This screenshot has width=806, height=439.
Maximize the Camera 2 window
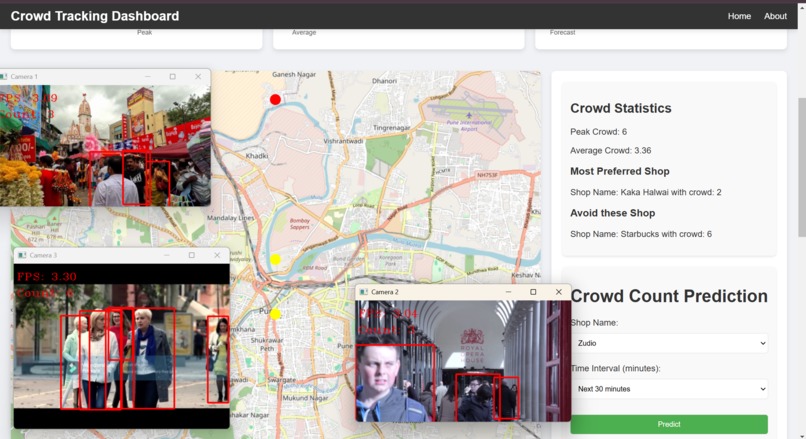coord(533,291)
